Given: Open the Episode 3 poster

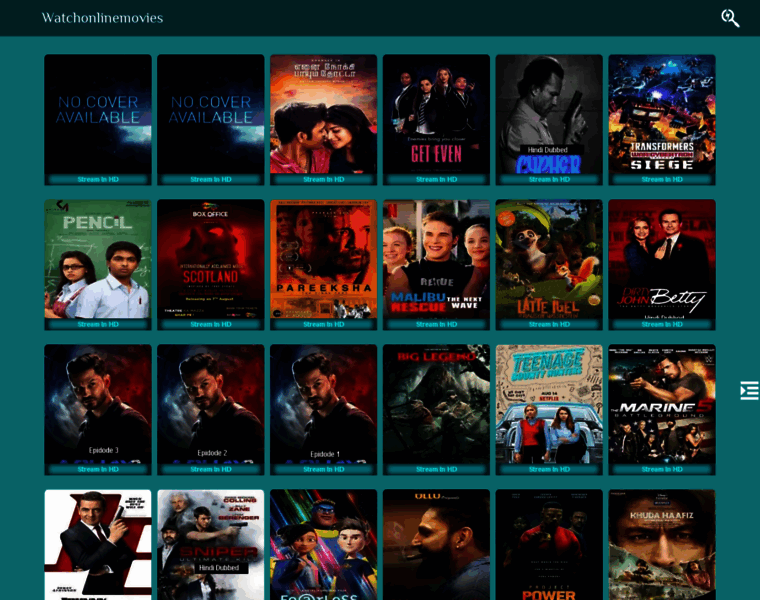Looking at the screenshot, I should 98,404.
